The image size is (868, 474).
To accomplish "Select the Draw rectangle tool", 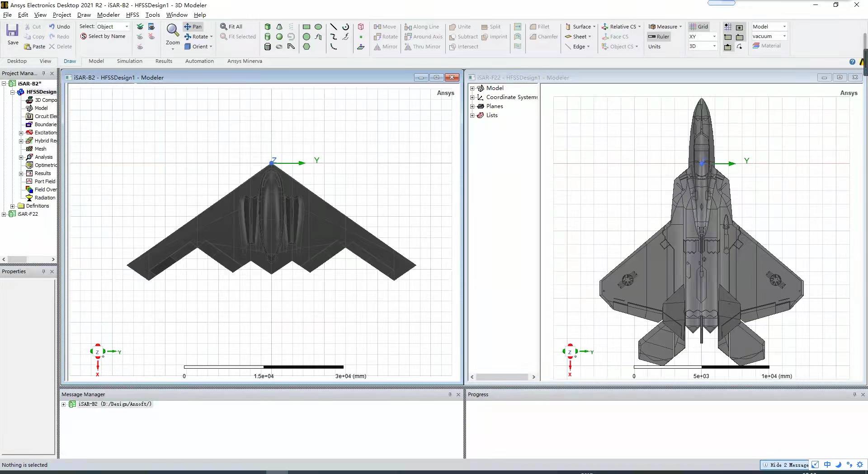I will pyautogui.click(x=307, y=27).
